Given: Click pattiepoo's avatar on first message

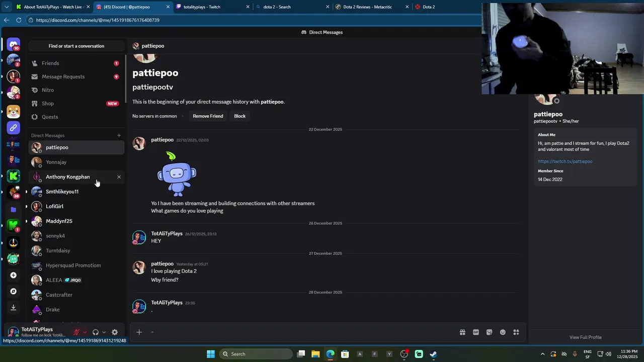Looking at the screenshot, I should coord(139,143).
